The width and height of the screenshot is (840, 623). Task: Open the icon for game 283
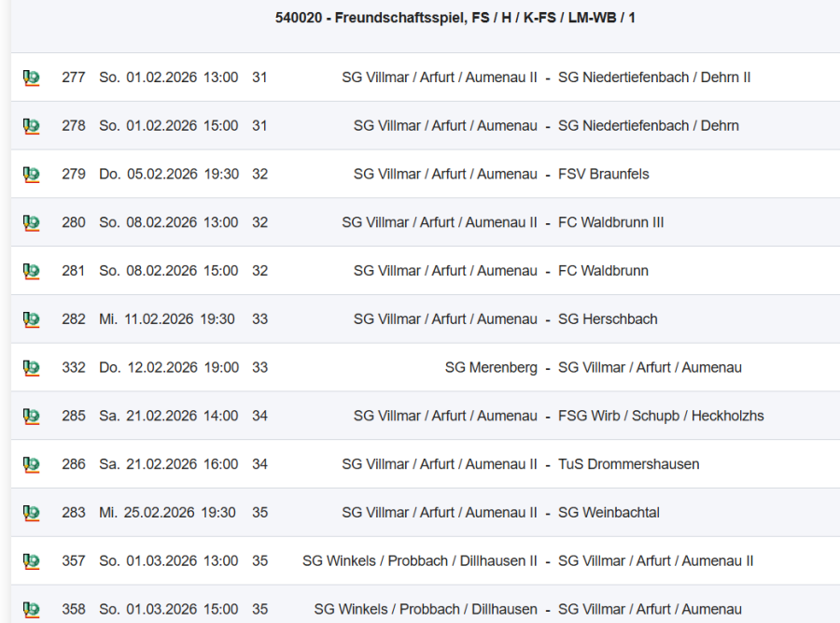click(x=31, y=513)
